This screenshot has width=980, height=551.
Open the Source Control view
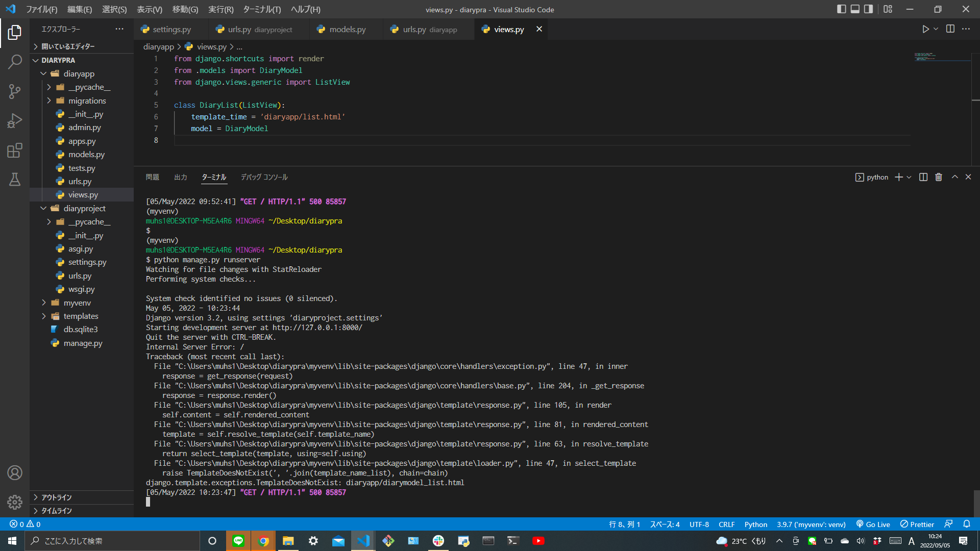click(15, 92)
